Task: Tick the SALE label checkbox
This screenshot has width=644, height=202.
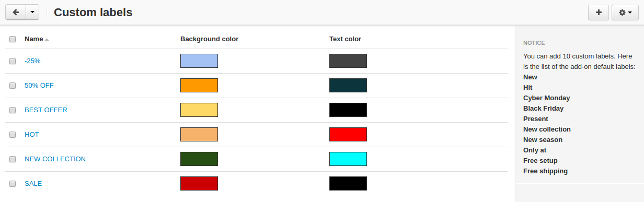Action: pos(13,184)
